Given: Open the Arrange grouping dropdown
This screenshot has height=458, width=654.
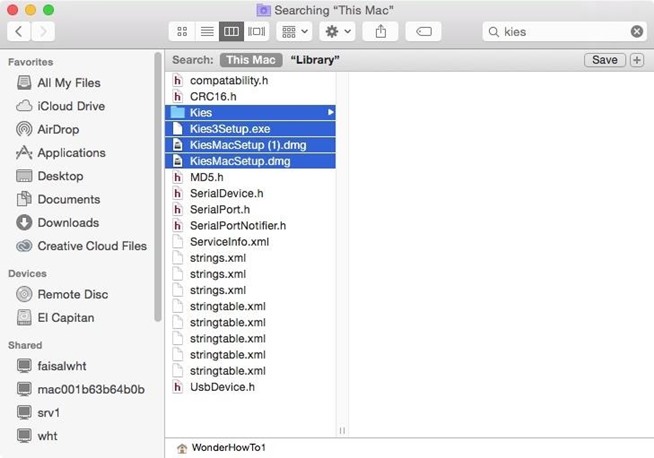Looking at the screenshot, I should click(x=293, y=32).
